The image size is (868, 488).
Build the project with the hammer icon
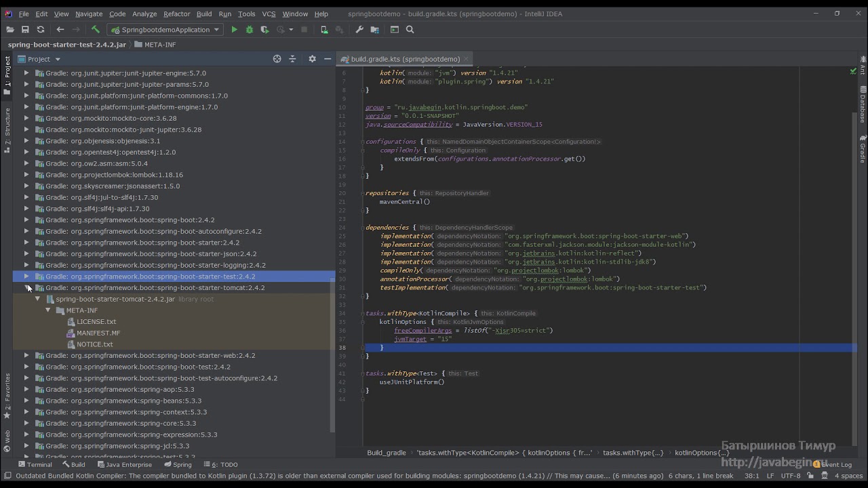pos(96,30)
